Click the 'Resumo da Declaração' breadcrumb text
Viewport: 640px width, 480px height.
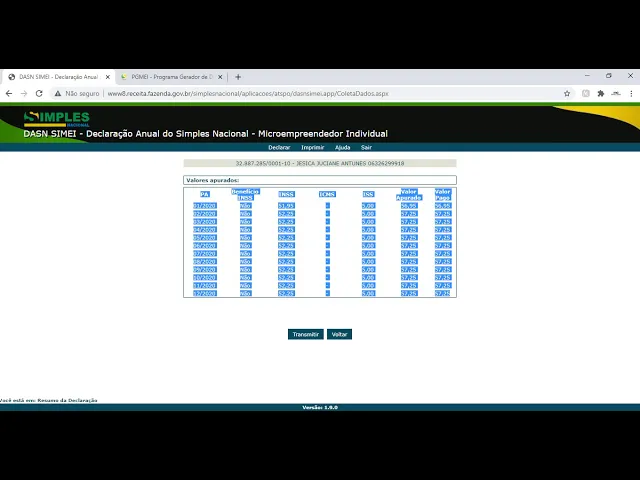[67, 400]
